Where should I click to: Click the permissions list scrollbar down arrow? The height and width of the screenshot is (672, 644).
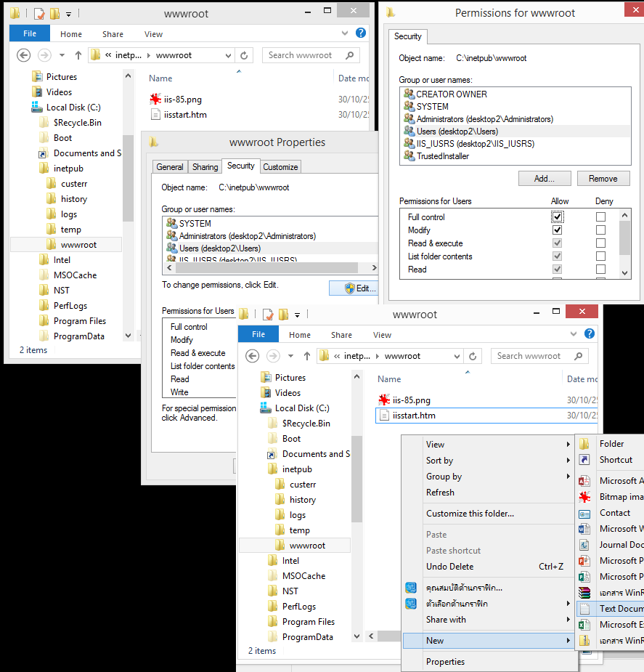[x=625, y=272]
